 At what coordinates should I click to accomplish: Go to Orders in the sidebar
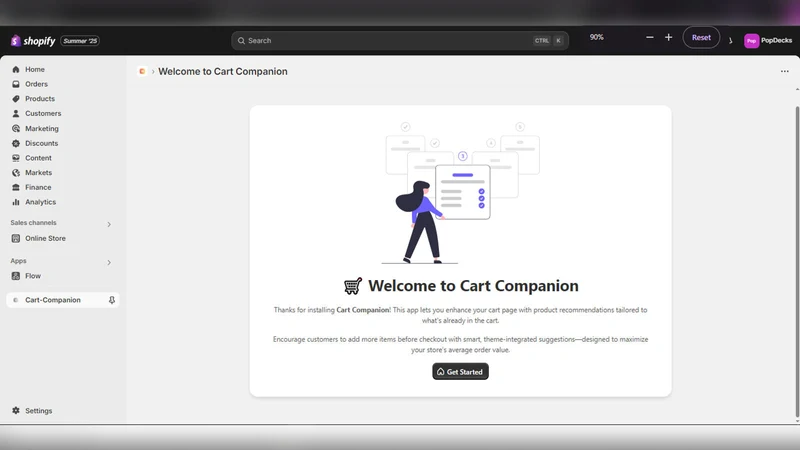[36, 84]
